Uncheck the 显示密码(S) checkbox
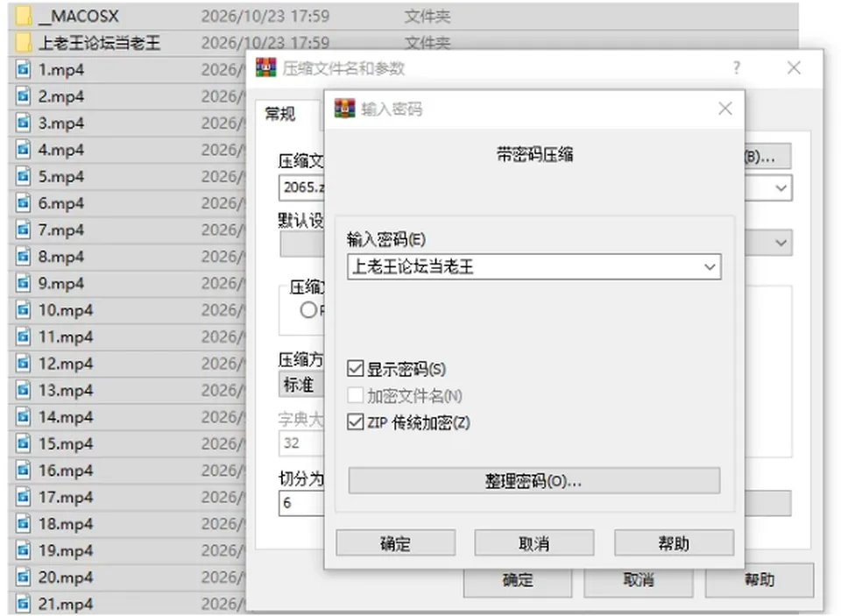841x616 pixels. [355, 369]
